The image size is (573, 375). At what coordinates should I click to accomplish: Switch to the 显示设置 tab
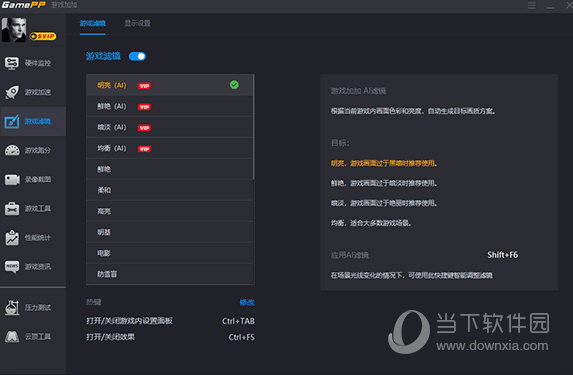[x=137, y=23]
